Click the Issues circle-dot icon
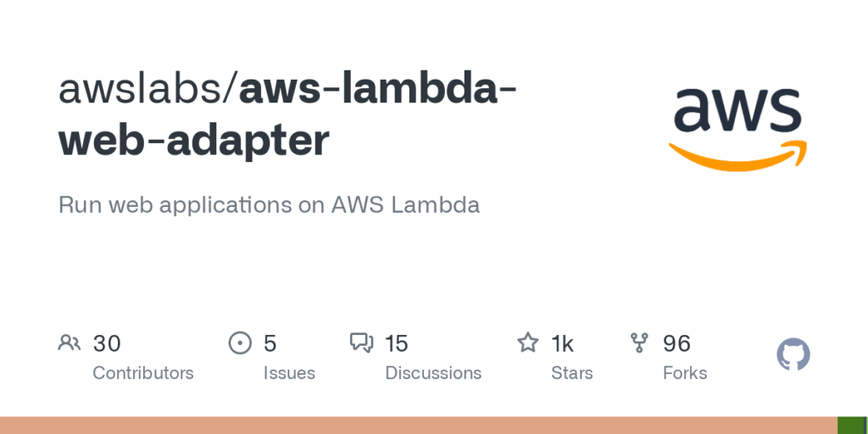 click(x=241, y=342)
